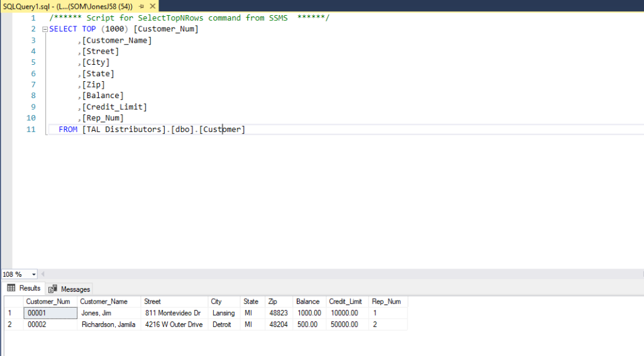Click the Balance cell 500.00
This screenshot has height=356, width=644.
[309, 325]
